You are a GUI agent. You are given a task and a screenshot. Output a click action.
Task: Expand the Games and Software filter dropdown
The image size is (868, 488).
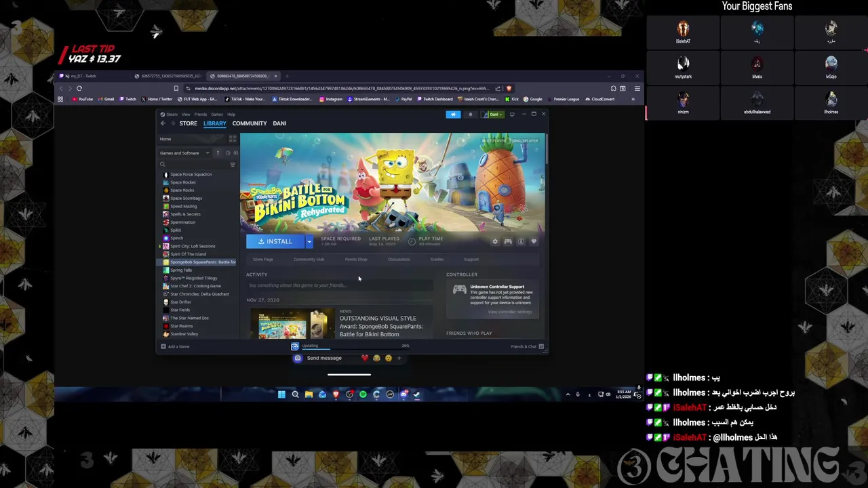coord(184,153)
